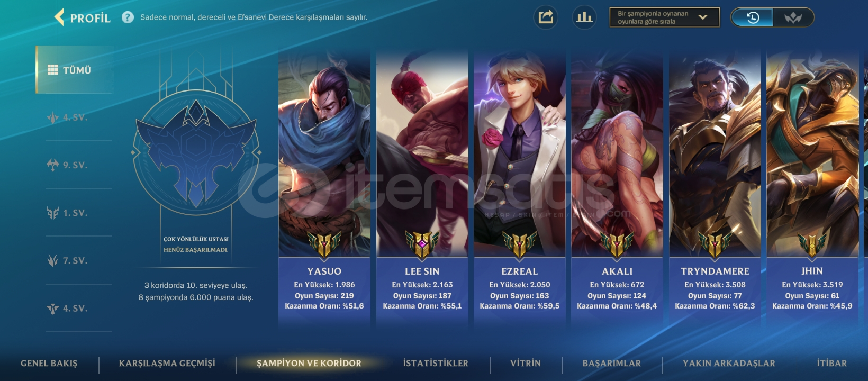The height and width of the screenshot is (381, 868).
Task: Open the question mark help icon
Action: click(128, 17)
